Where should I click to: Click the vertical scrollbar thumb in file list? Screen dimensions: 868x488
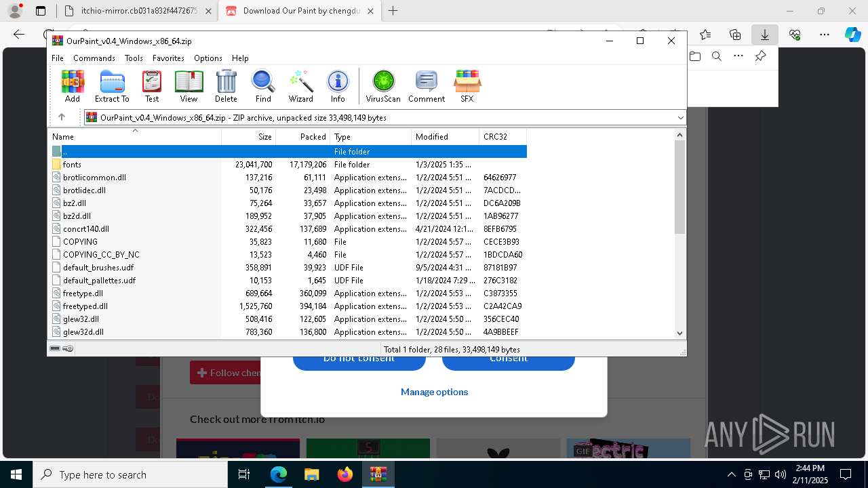pos(680,187)
